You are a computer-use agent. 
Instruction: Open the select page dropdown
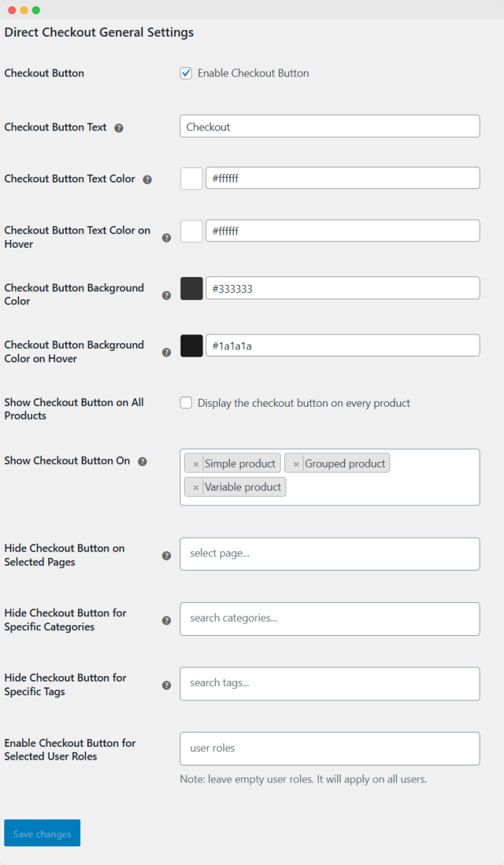point(329,554)
